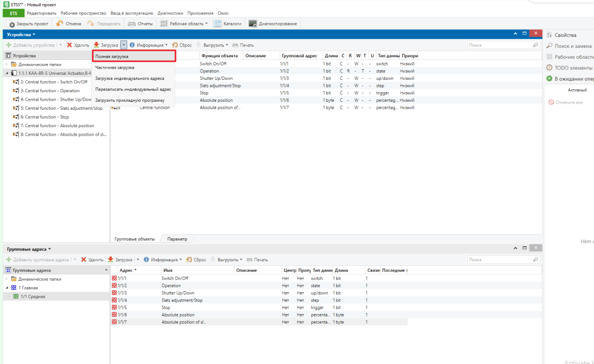
Task: Click the Отмена undo button
Action: (x=68, y=23)
